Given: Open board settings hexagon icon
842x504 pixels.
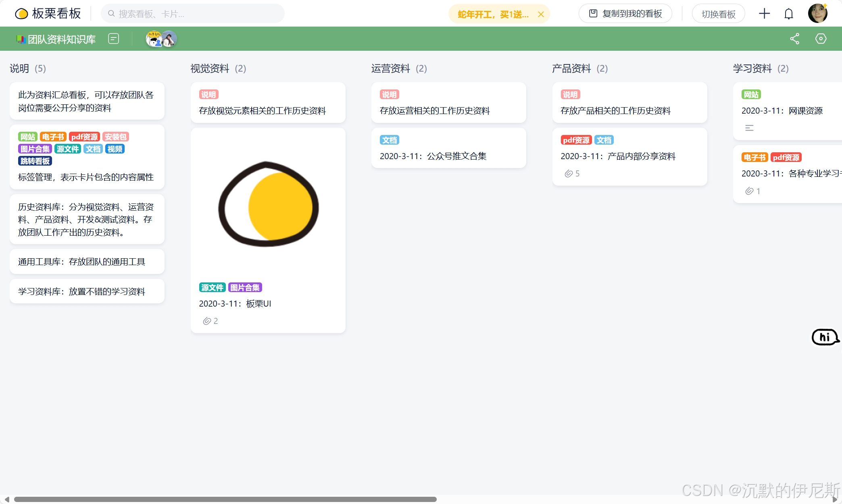Looking at the screenshot, I should 821,39.
